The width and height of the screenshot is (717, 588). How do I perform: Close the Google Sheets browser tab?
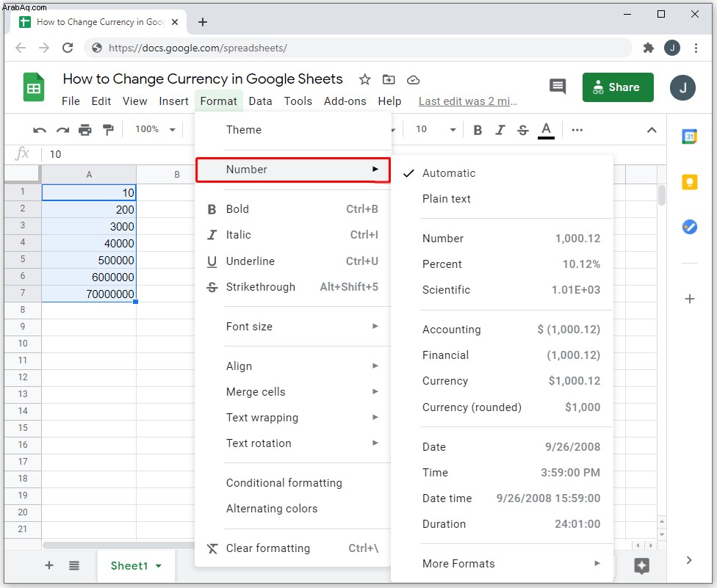click(x=175, y=22)
